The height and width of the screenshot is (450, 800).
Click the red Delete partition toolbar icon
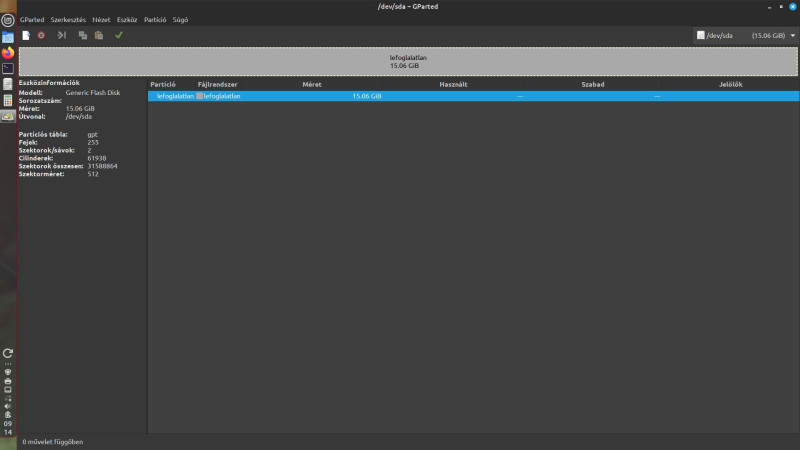tap(41, 35)
